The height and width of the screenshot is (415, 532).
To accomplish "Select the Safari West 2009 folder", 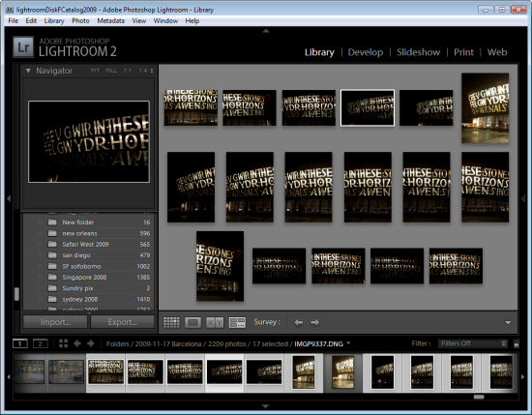I will click(88, 245).
